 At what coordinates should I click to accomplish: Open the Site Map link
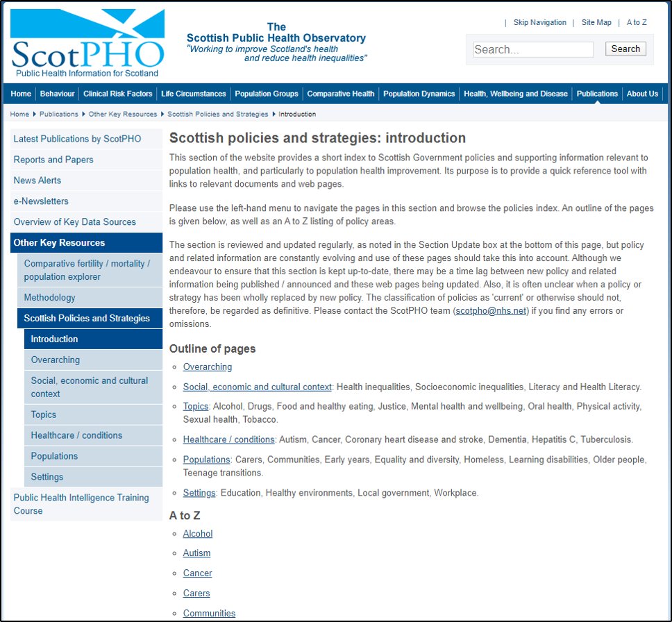pyautogui.click(x=596, y=22)
